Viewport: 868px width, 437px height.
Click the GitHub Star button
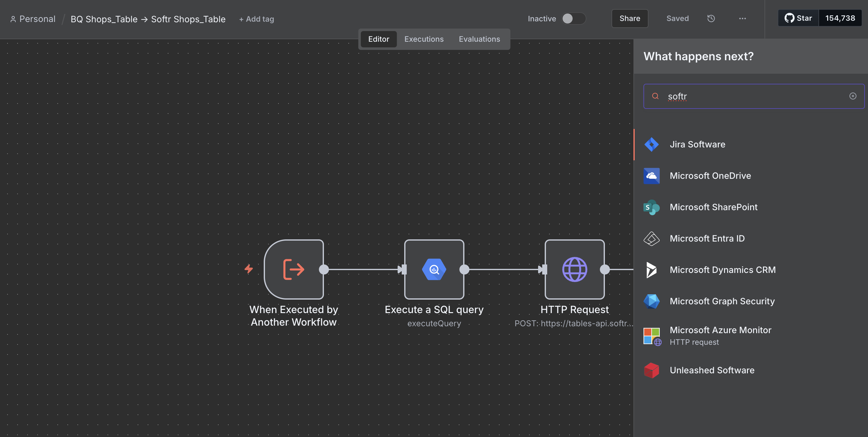point(798,18)
